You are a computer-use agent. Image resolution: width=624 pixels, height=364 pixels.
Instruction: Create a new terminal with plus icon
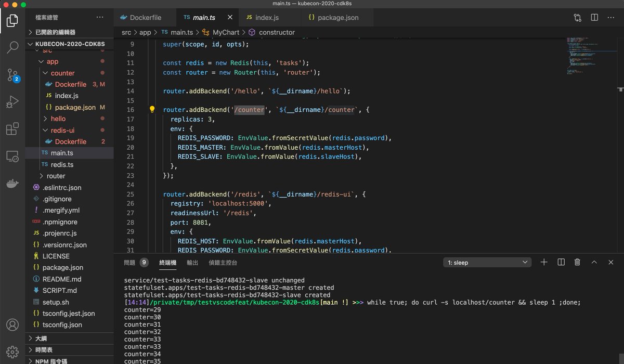click(544, 262)
